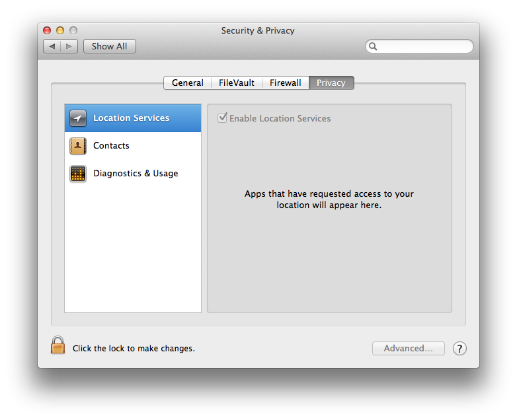This screenshot has height=420, width=517.
Task: Go back with the left arrow button
Action: pos(52,46)
